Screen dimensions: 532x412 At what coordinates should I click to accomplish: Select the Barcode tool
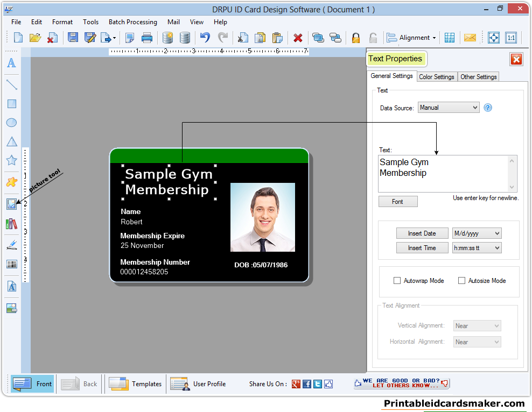pyautogui.click(x=12, y=264)
